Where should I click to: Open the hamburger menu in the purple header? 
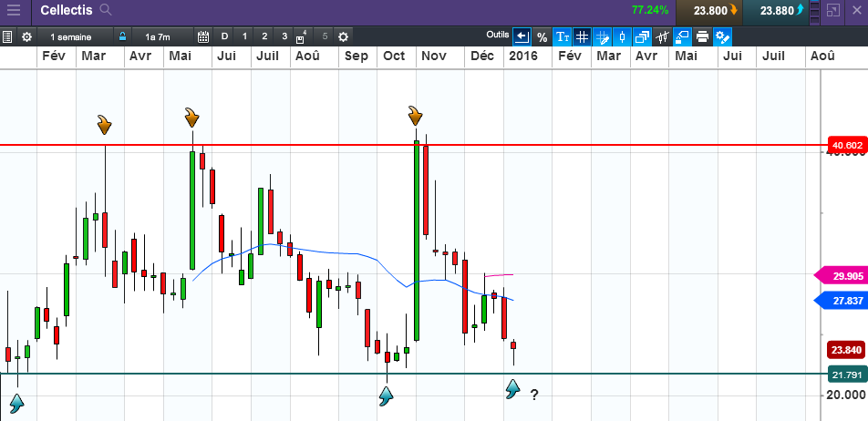pos(14,10)
